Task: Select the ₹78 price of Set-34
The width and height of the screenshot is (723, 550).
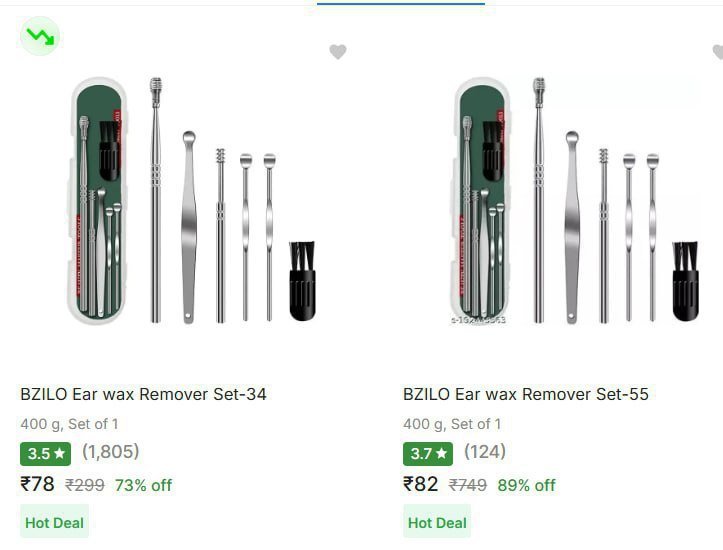Action: (x=38, y=485)
